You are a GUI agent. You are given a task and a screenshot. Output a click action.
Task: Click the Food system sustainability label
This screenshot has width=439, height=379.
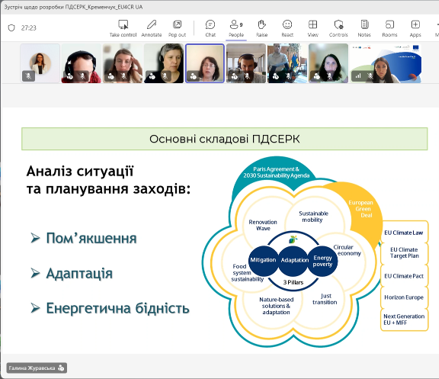pos(247,273)
